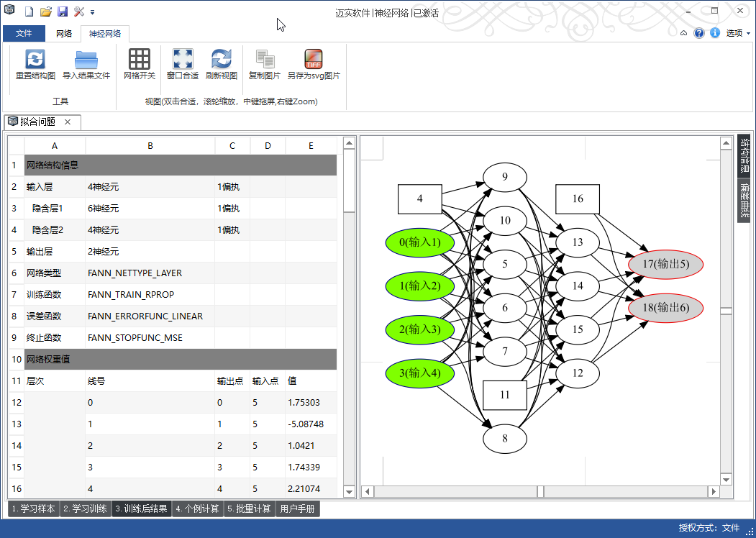Screen dimensions: 756x538
Task: Open the folder icon in quick access toolbar
Action: pyautogui.click(x=46, y=12)
